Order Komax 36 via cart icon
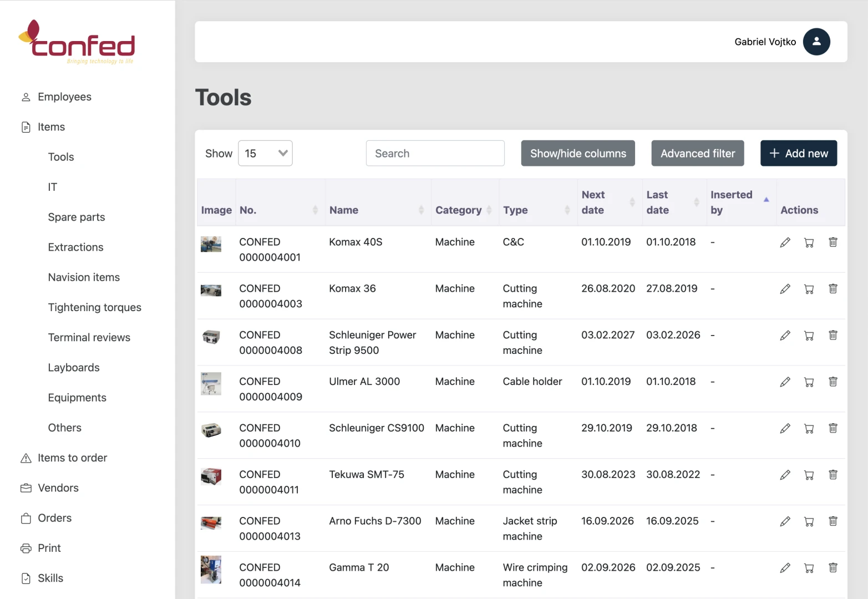 [x=809, y=289]
